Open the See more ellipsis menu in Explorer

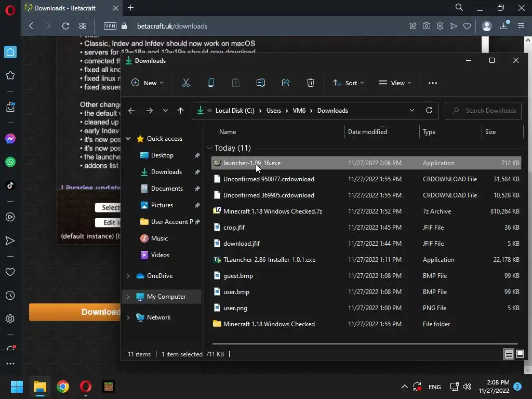click(x=433, y=83)
